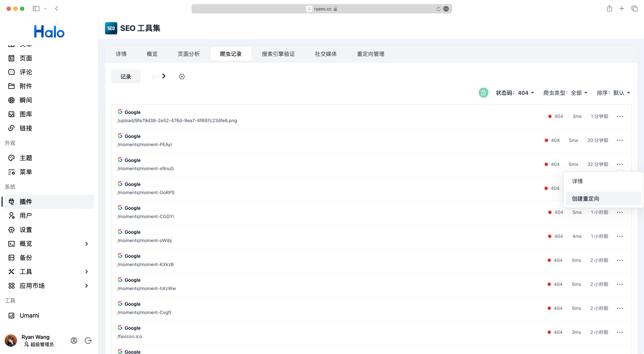Switch to the 详情 tab
Viewport: 644px width, 354px height.
(121, 54)
